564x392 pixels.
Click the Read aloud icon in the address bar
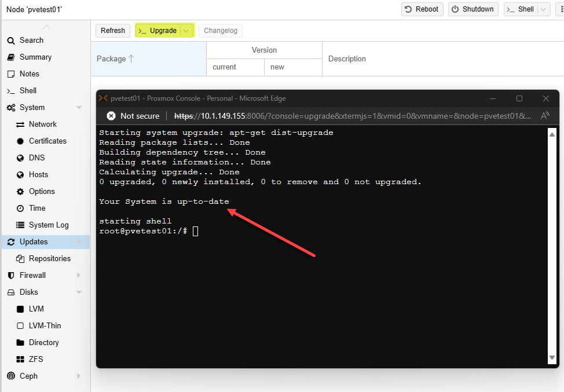coord(545,116)
